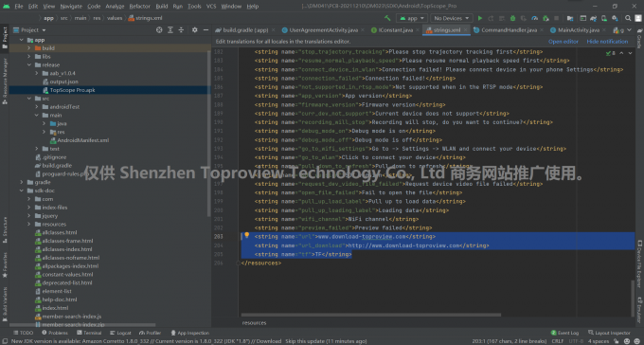Screen dimensions: 644x345
Task: Toggle tool window bars icon at bottom-left
Action: point(5,341)
